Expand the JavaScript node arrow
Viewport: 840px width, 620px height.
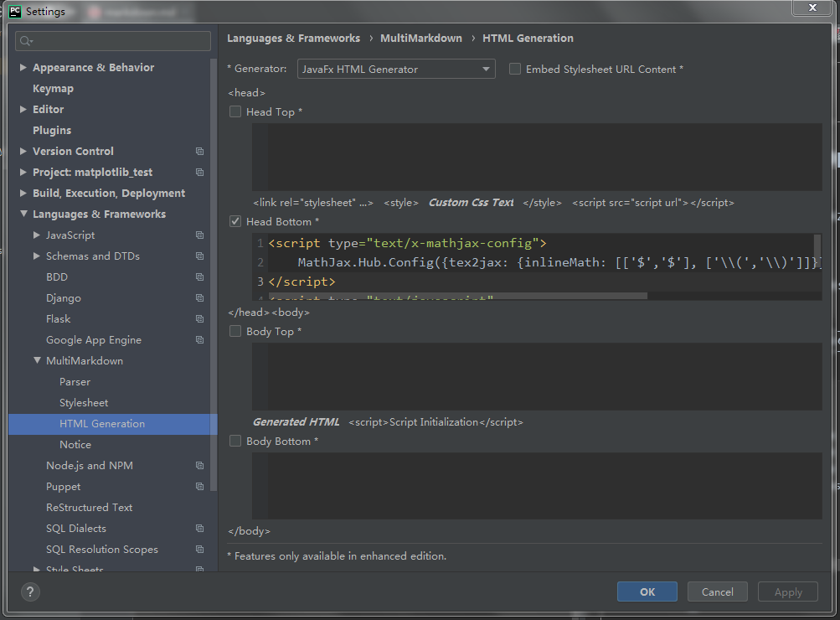[36, 235]
